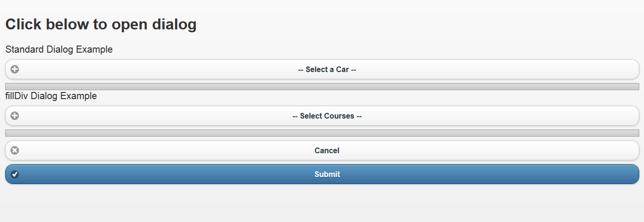Screen dimensions: 644x222
Task: Click the plus icon beside Select Courses
Action: click(x=15, y=116)
